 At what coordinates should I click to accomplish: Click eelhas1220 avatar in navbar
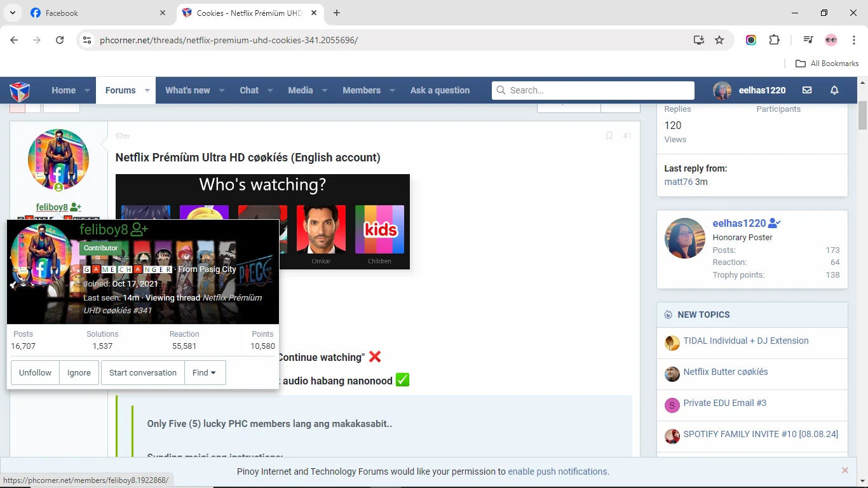click(722, 90)
